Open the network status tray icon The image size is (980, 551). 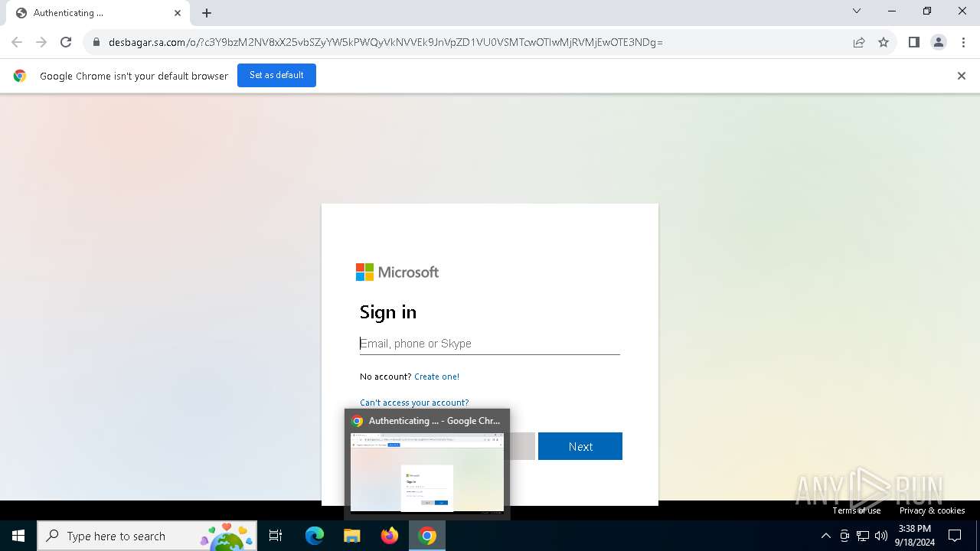point(863,536)
